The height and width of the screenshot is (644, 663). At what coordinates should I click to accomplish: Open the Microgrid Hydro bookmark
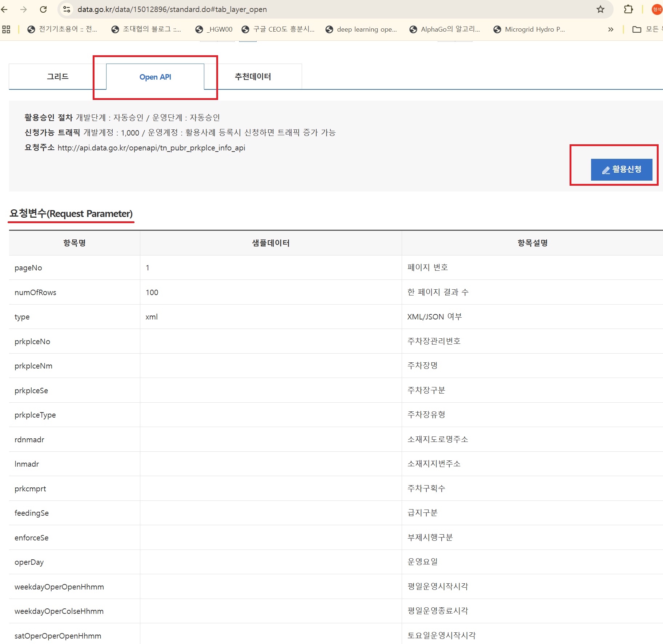pos(529,29)
